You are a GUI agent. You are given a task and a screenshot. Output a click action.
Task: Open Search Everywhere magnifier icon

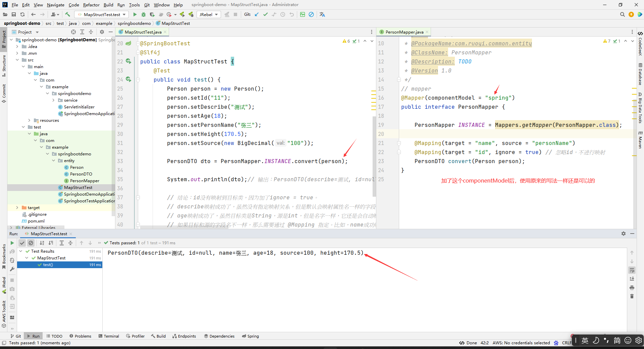(x=623, y=14)
